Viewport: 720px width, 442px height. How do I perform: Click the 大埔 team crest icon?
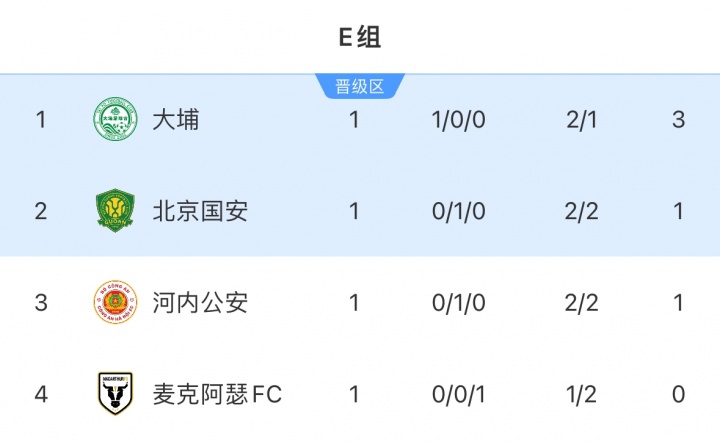(113, 120)
